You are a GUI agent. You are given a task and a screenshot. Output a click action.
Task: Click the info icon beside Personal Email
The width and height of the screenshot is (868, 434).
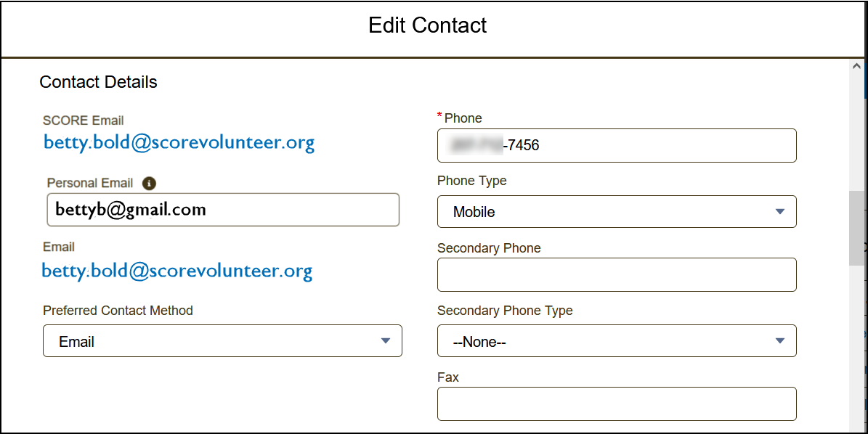150,184
